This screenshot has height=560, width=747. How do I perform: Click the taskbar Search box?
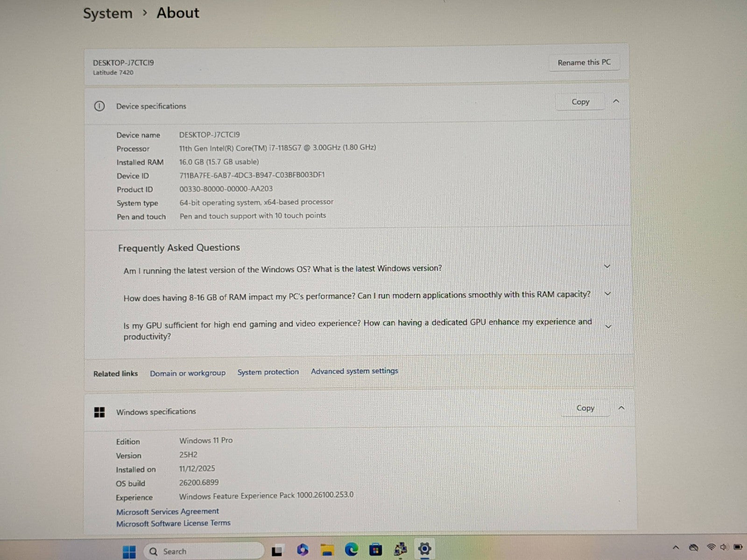pos(203,551)
